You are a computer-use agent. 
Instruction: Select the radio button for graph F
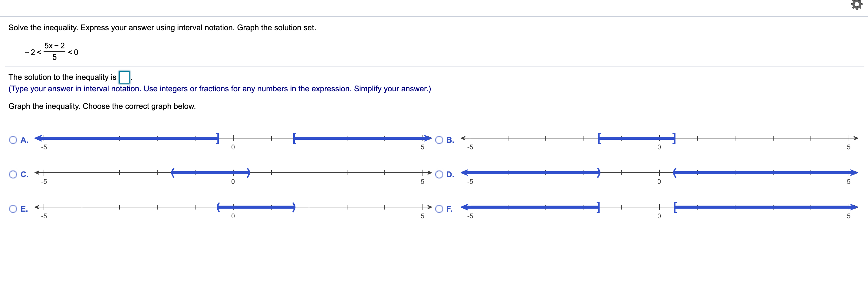[439, 209]
